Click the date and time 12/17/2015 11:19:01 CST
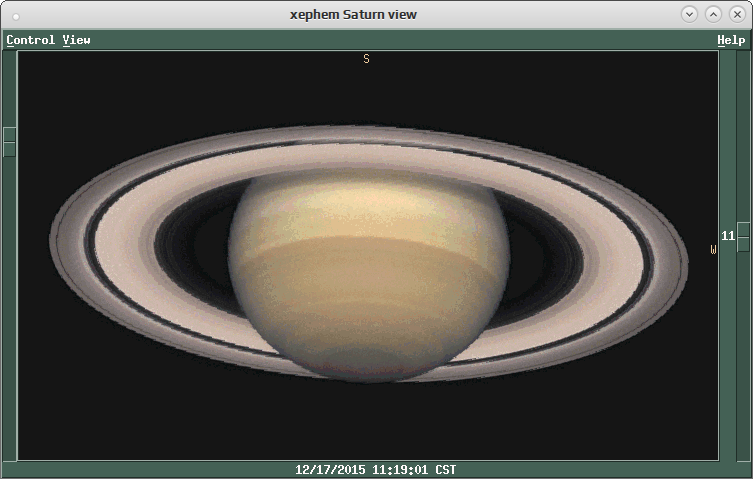Image resolution: width=753 pixels, height=479 pixels. tap(376, 469)
